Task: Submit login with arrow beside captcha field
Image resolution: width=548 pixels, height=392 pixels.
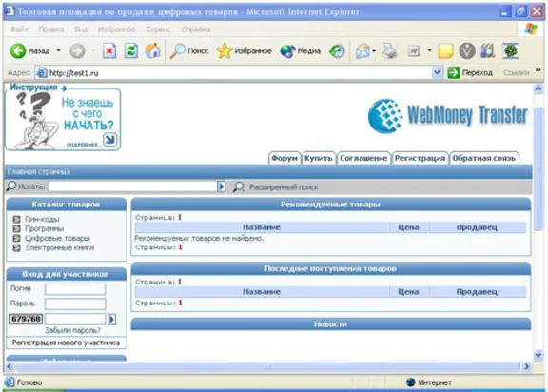Action: click(x=112, y=319)
